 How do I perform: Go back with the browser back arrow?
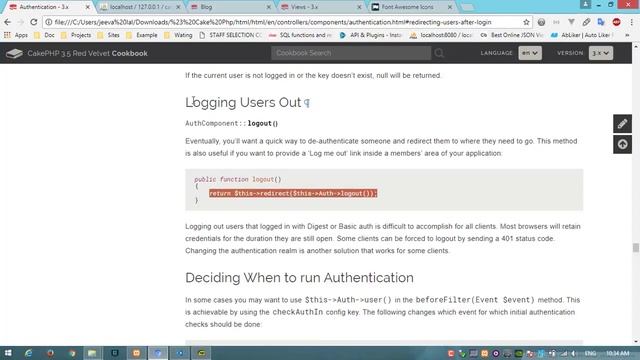coord(8,22)
